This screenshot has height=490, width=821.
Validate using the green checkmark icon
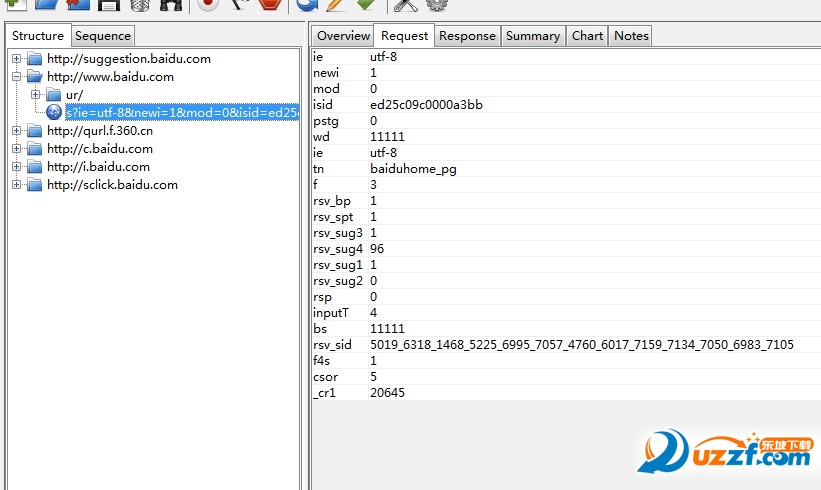tap(366, 4)
